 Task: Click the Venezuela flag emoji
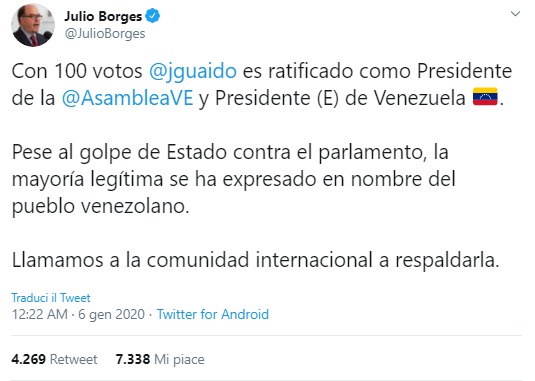(x=485, y=97)
